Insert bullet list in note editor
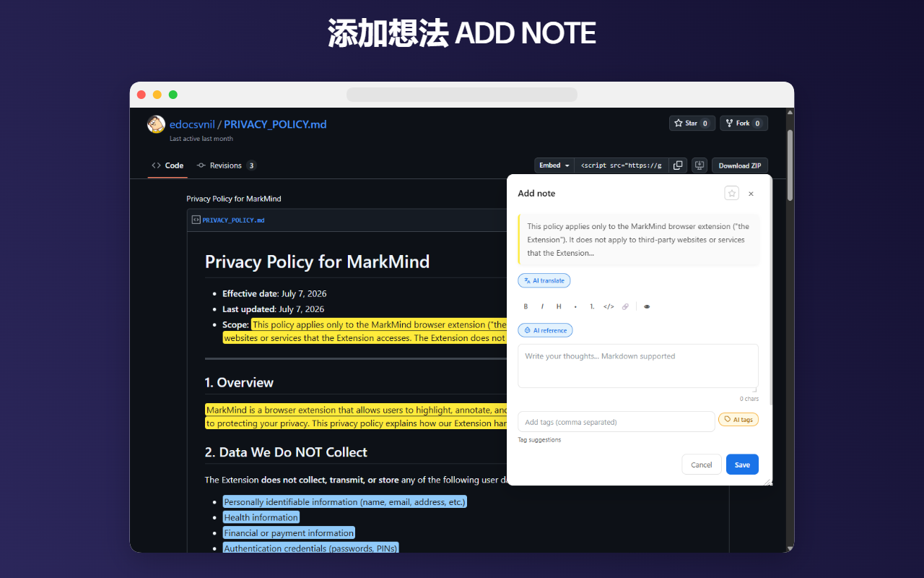The width and height of the screenshot is (924, 578). click(575, 306)
